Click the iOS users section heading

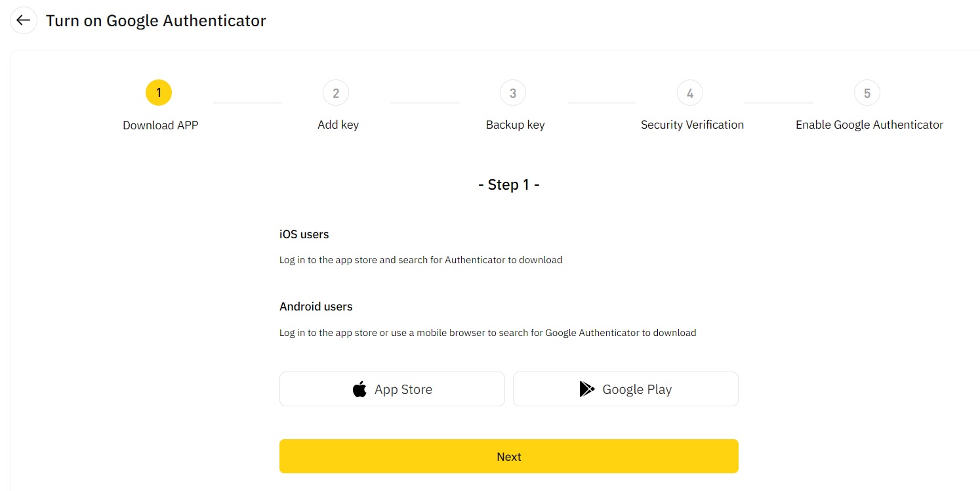(x=304, y=234)
